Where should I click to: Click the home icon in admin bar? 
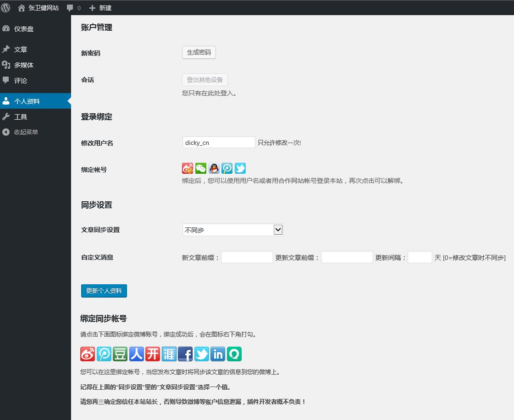coord(21,8)
